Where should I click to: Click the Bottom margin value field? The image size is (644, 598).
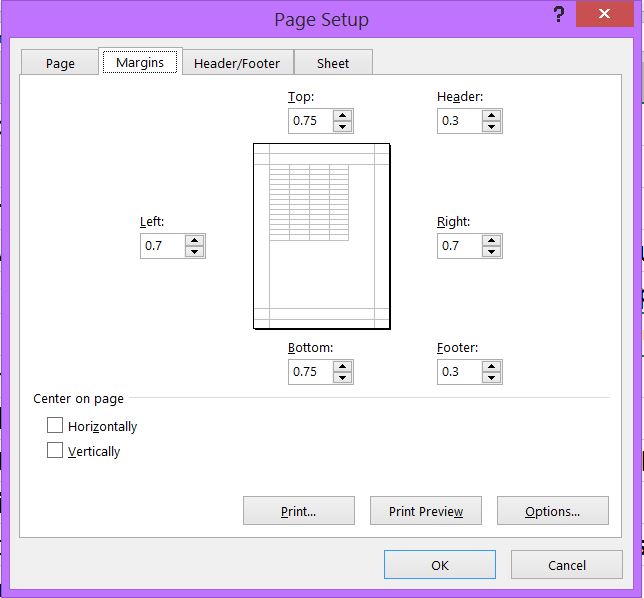pos(311,372)
